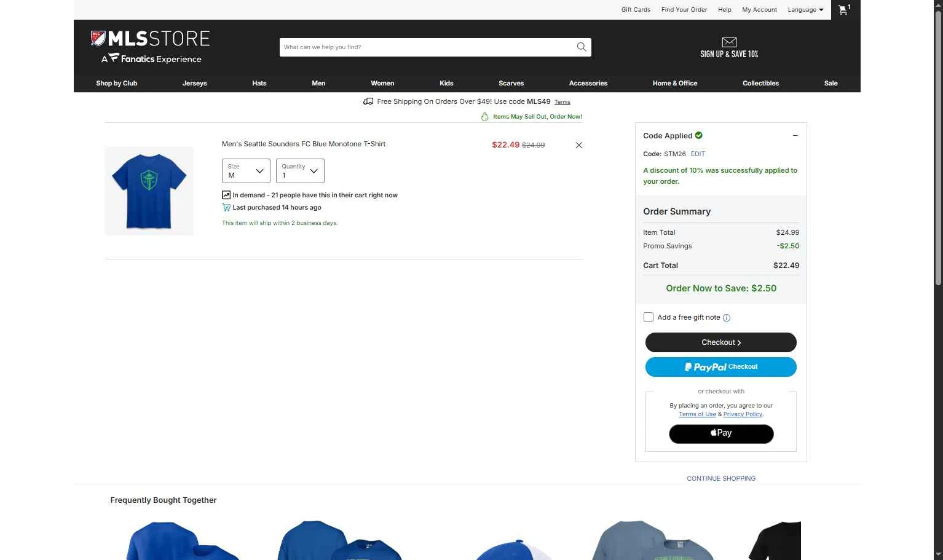This screenshot has height=560, width=943.
Task: Open the Language dropdown
Action: click(806, 10)
